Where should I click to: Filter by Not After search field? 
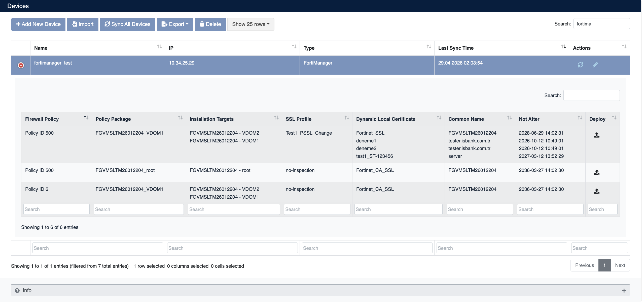[x=550, y=209]
